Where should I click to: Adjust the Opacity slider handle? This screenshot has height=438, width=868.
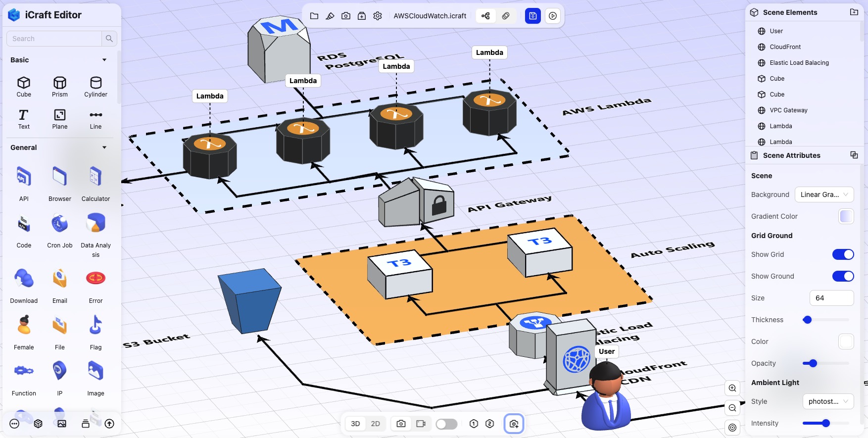pyautogui.click(x=813, y=363)
